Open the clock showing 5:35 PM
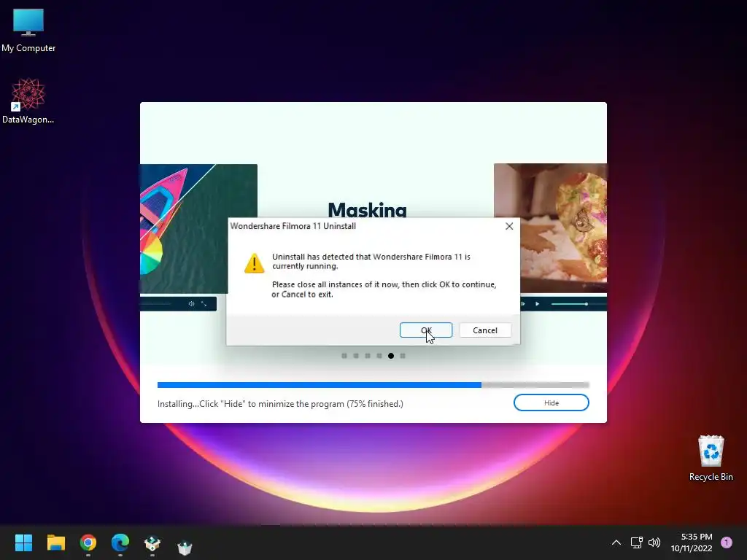The image size is (747, 560). point(692,542)
